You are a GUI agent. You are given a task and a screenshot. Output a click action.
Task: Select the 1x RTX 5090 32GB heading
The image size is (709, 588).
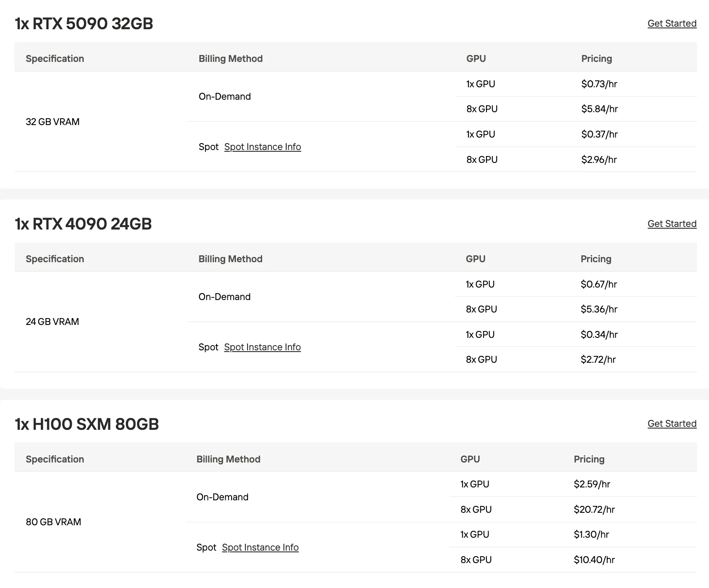84,24
